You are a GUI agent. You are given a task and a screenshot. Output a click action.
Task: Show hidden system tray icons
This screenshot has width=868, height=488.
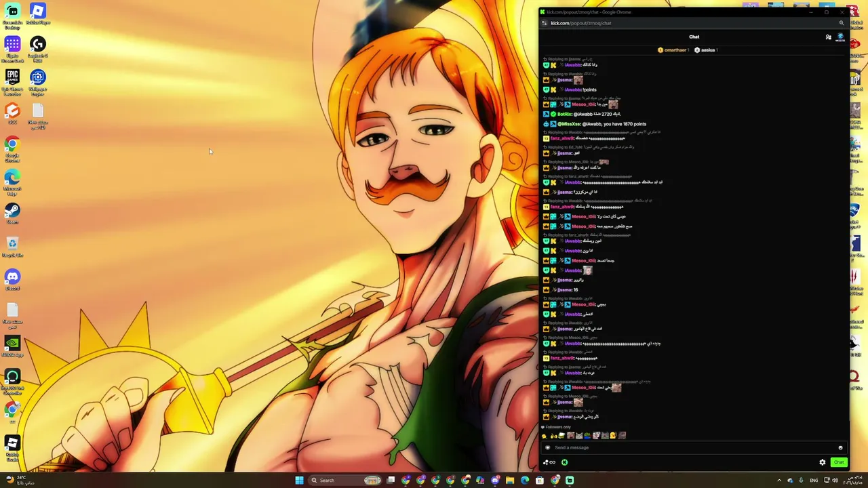(x=778, y=480)
